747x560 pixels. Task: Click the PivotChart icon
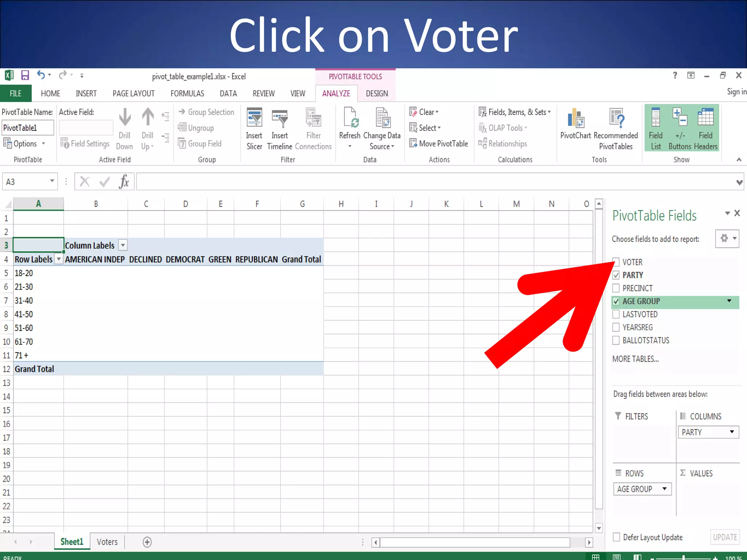click(576, 118)
